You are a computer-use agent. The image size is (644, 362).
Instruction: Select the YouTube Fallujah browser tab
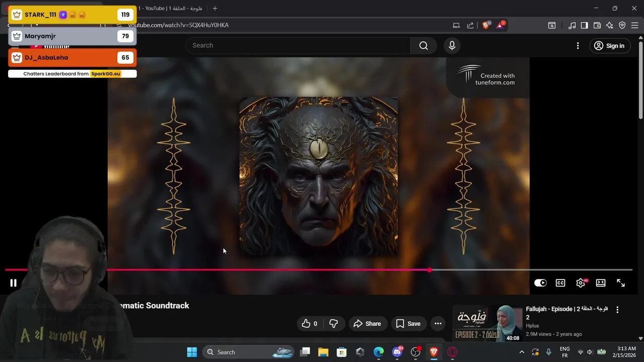tap(170, 9)
